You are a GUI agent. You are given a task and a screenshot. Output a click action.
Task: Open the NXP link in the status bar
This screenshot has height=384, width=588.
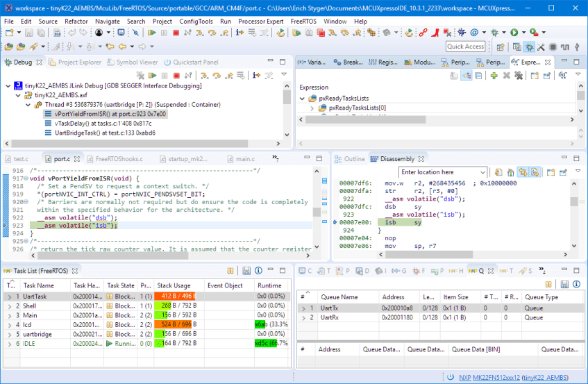tap(464, 378)
